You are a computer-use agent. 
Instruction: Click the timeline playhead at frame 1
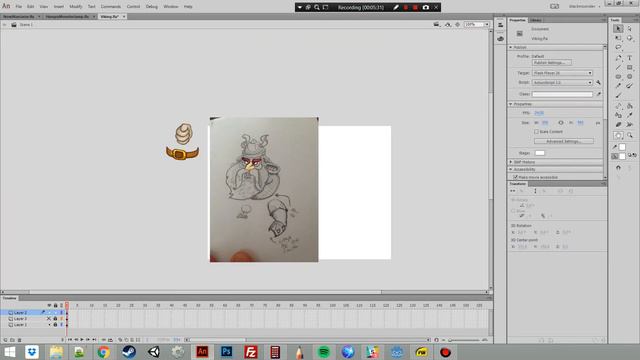tap(67, 305)
